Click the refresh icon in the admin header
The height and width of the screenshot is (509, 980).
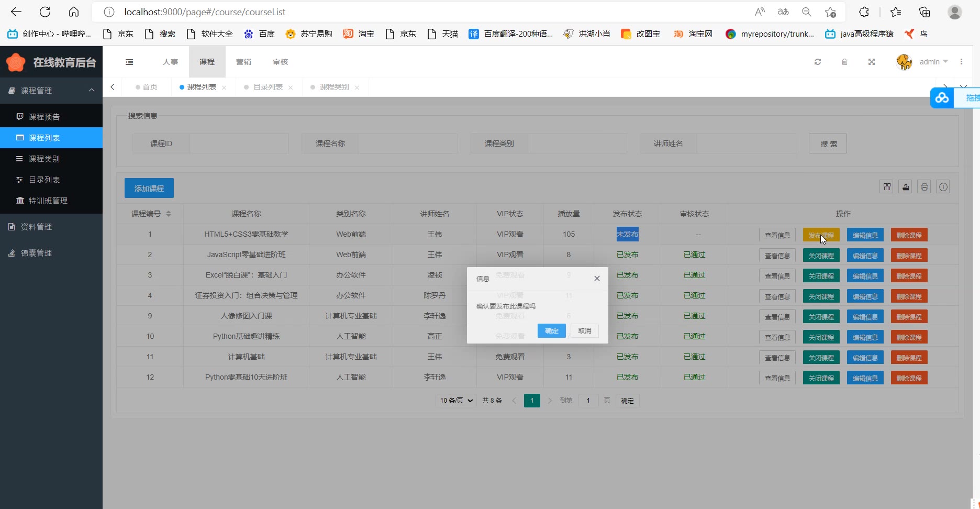pyautogui.click(x=817, y=62)
